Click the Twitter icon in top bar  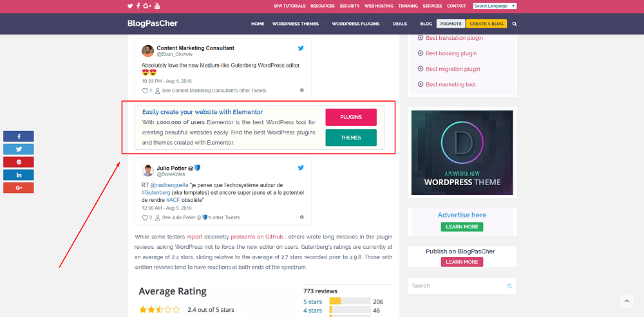pos(130,6)
